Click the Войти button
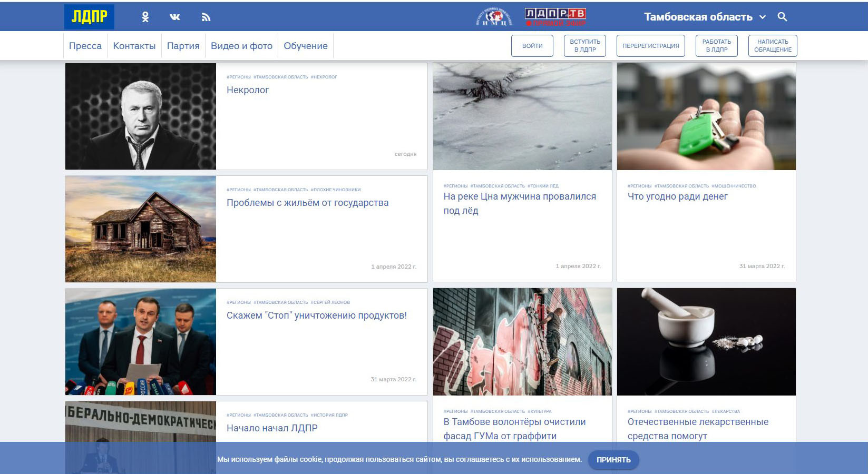 (532, 46)
